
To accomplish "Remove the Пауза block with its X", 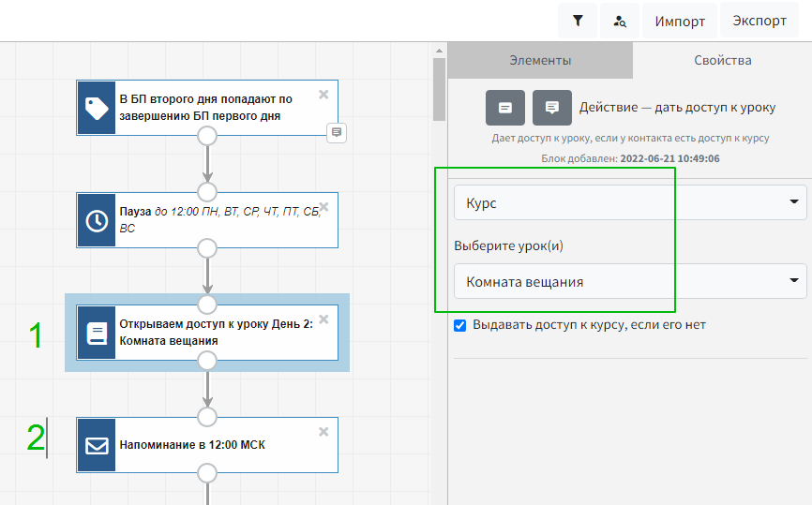I will coord(323,206).
